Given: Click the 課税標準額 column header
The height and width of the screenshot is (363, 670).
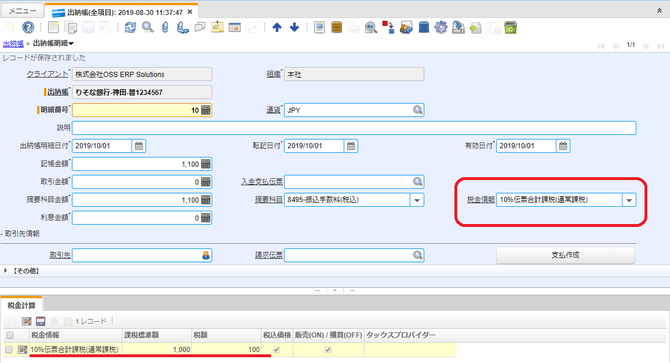Looking at the screenshot, I should click(x=156, y=335).
